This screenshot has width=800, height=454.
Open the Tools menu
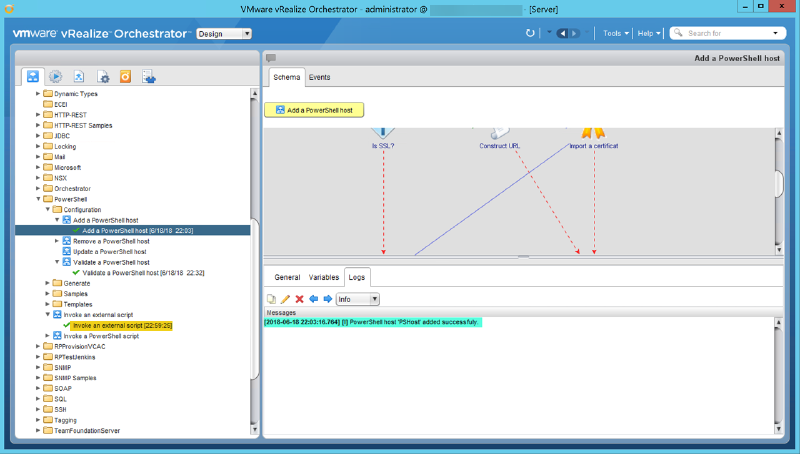coord(615,33)
